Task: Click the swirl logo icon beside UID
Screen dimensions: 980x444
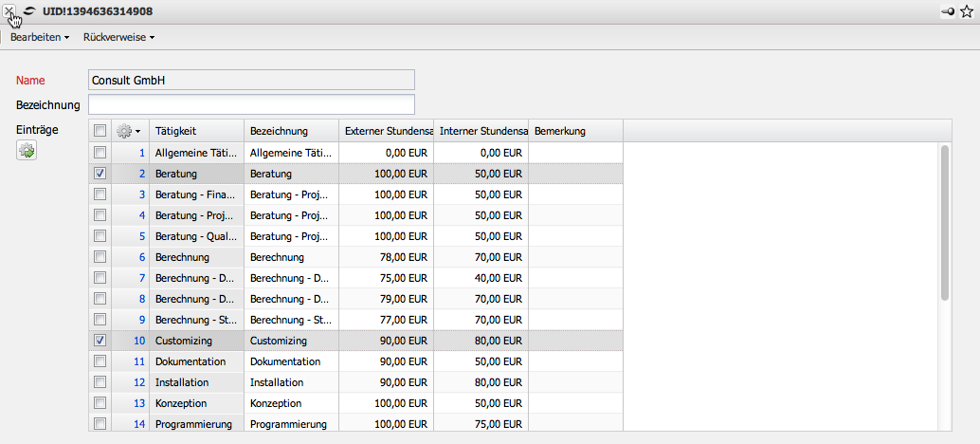Action: (31, 11)
